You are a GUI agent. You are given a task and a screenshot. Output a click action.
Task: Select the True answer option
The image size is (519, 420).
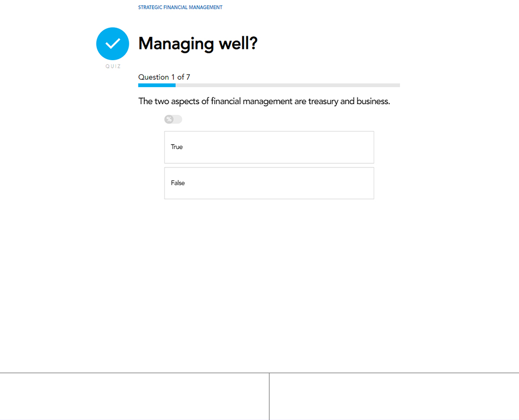269,147
